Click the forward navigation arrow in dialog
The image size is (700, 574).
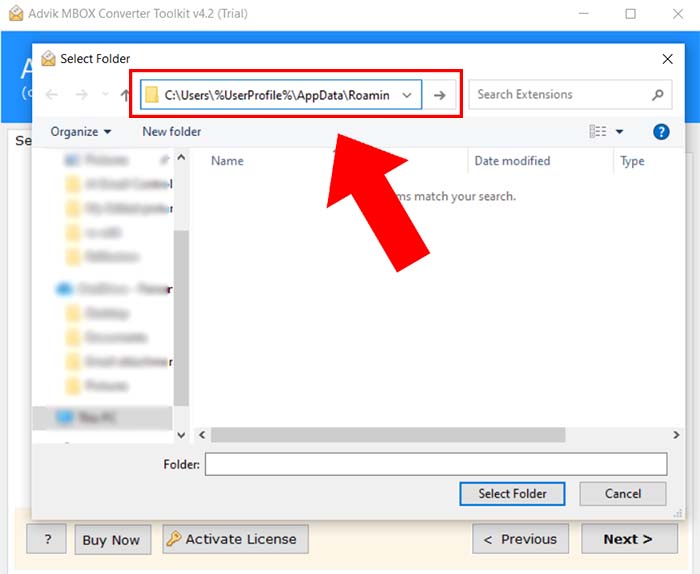tap(81, 95)
